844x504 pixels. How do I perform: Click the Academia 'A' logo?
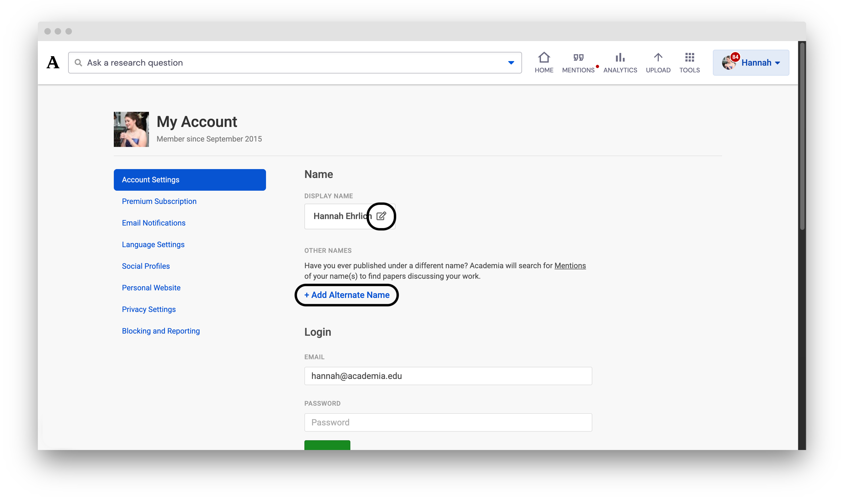click(x=53, y=62)
